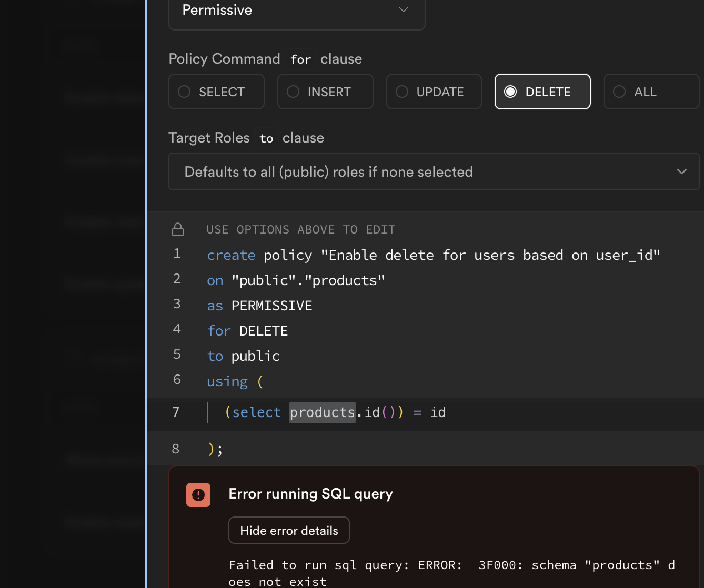Pick the UPDATE policy command option
Screen dimensions: 704x588
click(434, 92)
